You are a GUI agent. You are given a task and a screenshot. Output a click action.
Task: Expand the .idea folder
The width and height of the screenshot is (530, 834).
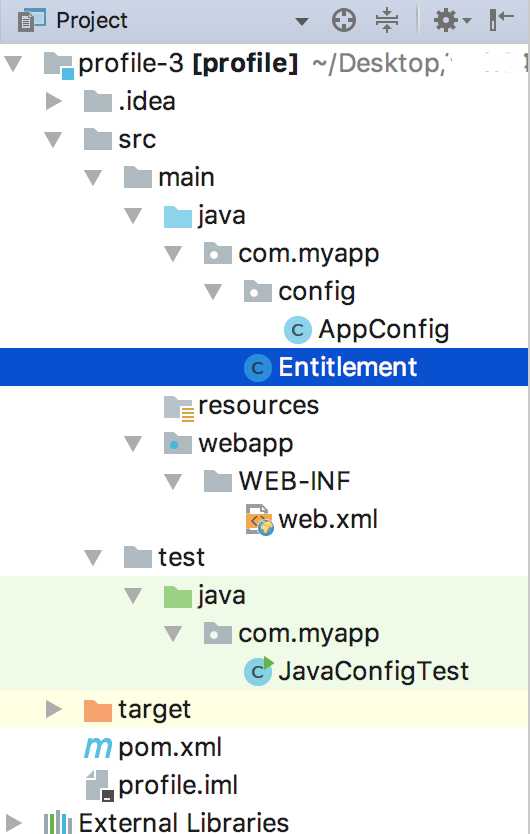54,101
